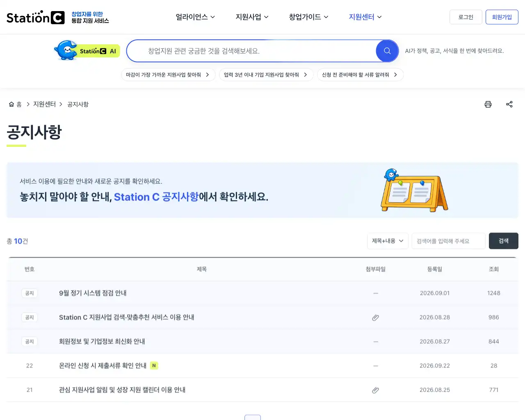Viewport: 525px width, 420px height.
Task: Click the 등록일 column header
Action: (435, 269)
